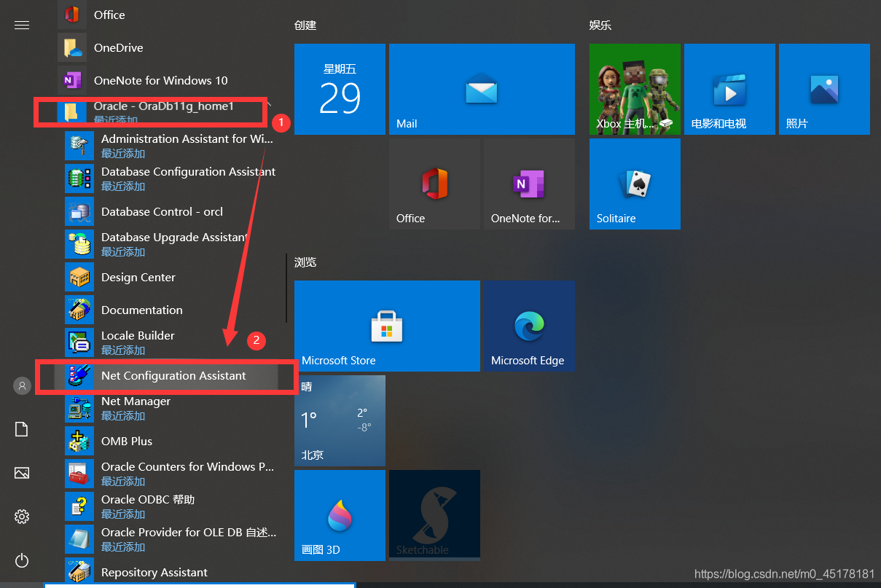Open the Microsoft Store tile
Viewport: 881px width, 588px height.
[x=387, y=326]
